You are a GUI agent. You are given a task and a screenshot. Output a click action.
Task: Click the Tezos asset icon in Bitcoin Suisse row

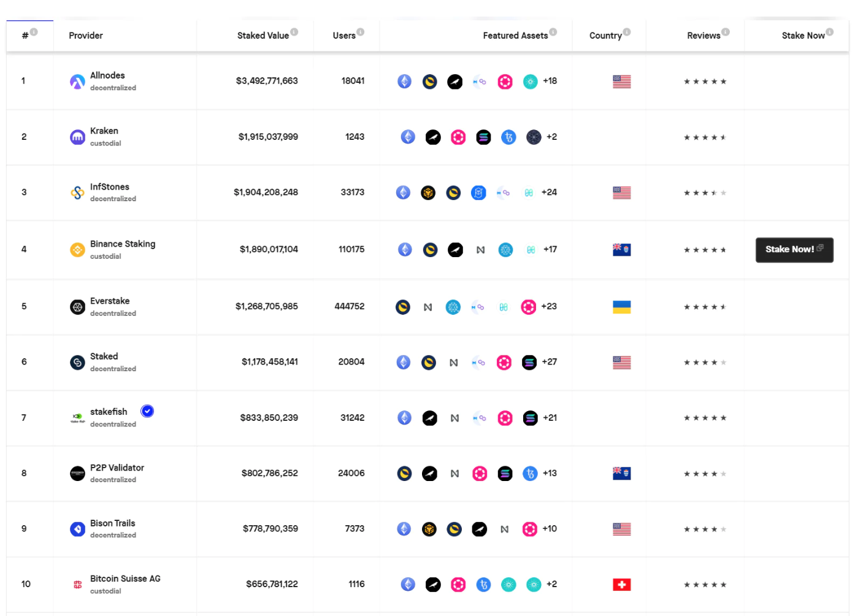483,585
